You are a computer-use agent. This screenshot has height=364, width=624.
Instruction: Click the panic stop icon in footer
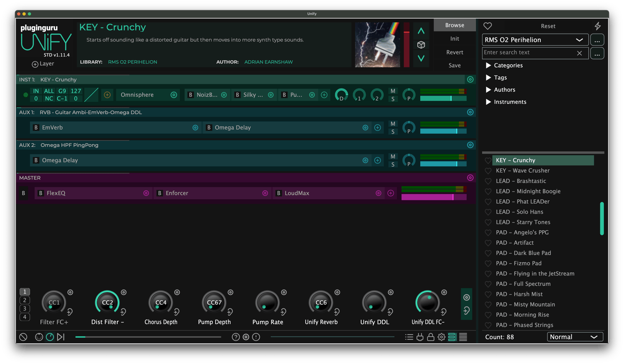pos(23,337)
